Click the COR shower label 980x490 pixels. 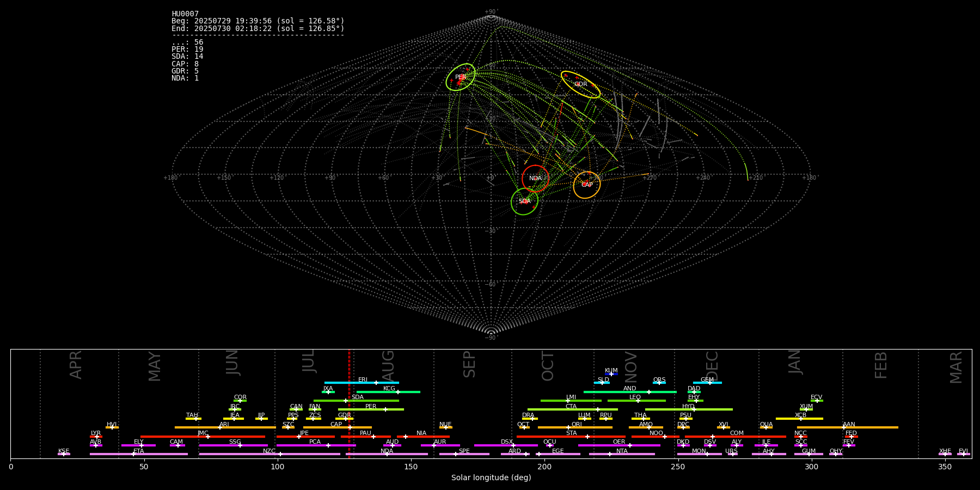(240, 397)
